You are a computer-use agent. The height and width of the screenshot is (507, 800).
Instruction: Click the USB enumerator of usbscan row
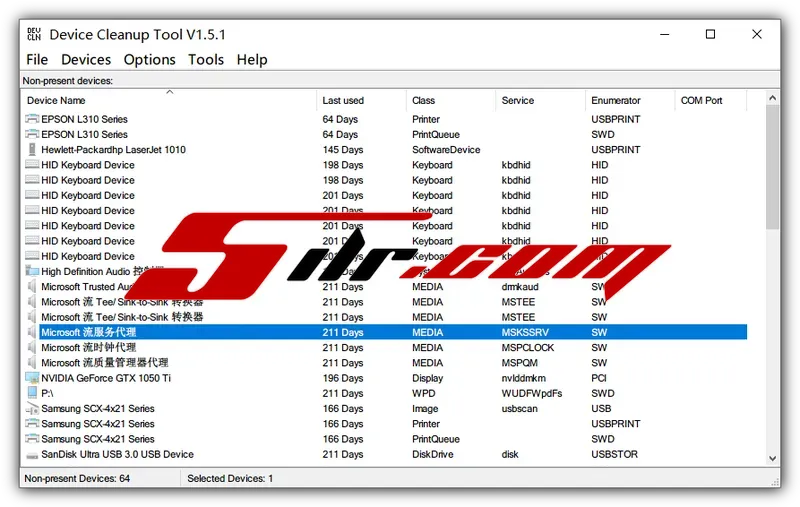[601, 409]
